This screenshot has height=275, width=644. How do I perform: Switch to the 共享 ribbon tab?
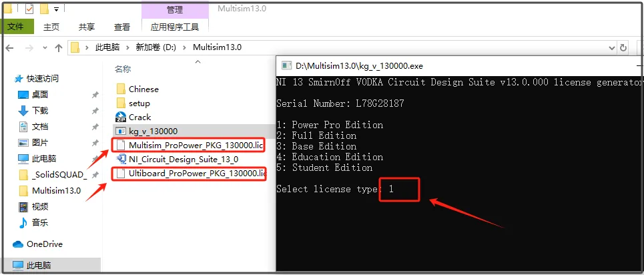coord(87,27)
